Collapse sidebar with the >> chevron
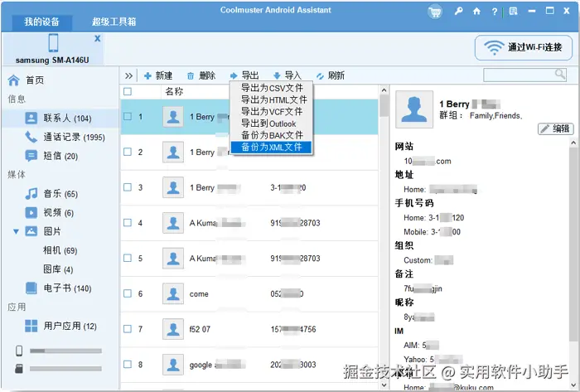 128,76
